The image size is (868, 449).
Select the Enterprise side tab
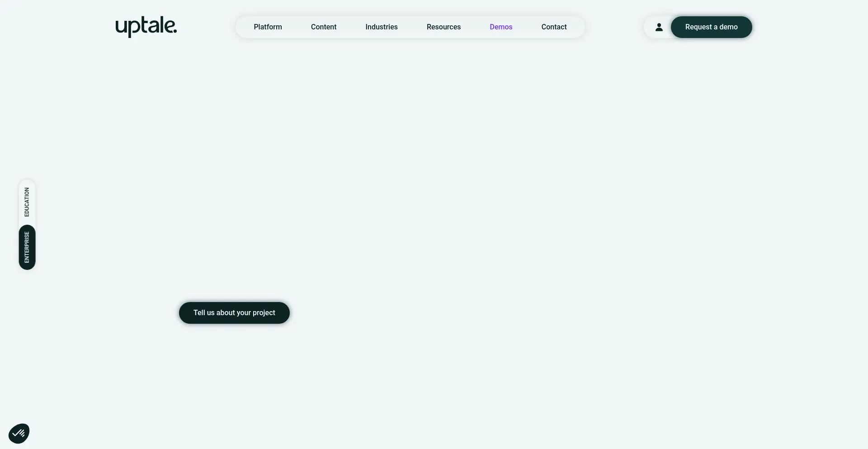coord(27,247)
